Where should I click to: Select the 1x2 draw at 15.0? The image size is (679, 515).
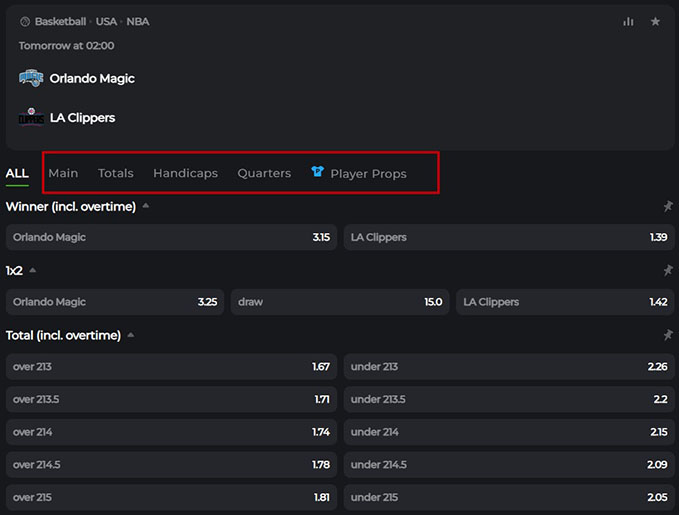[x=340, y=302]
